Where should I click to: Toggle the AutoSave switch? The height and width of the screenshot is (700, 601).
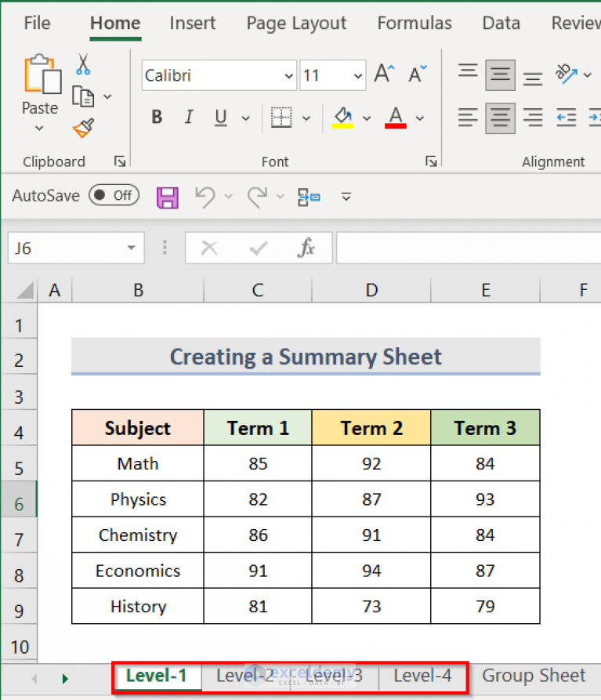114,195
